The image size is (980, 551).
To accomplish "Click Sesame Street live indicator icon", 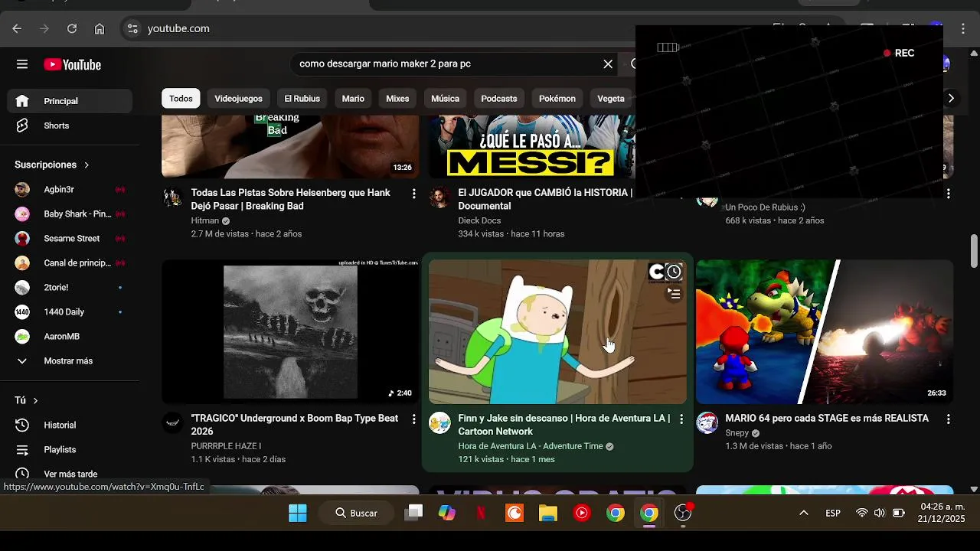I will pos(120,239).
